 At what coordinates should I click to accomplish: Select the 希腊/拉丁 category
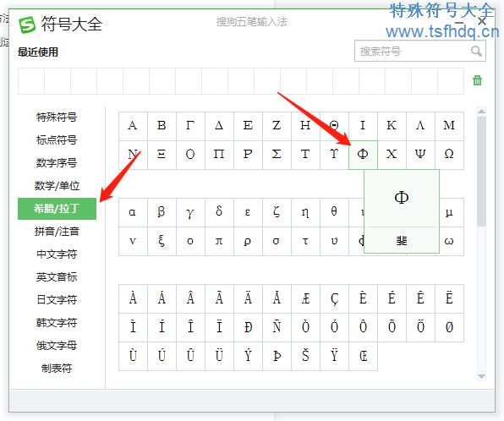tap(57, 209)
